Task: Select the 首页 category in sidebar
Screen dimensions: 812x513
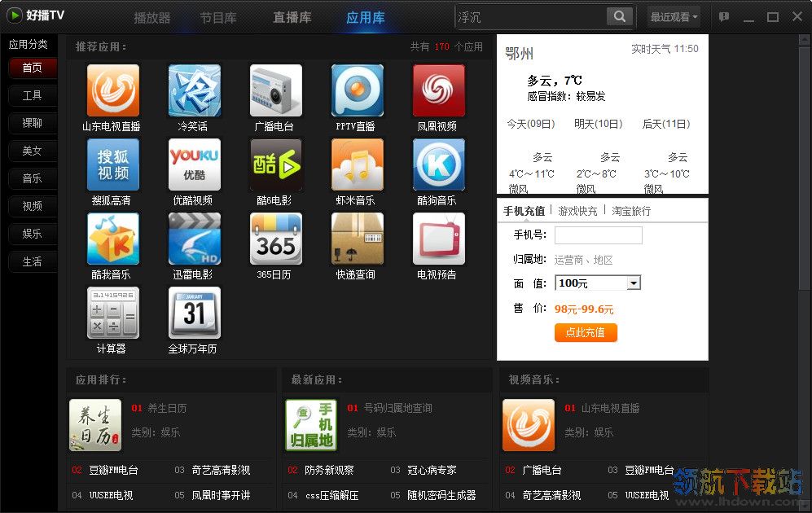Action: coord(32,68)
